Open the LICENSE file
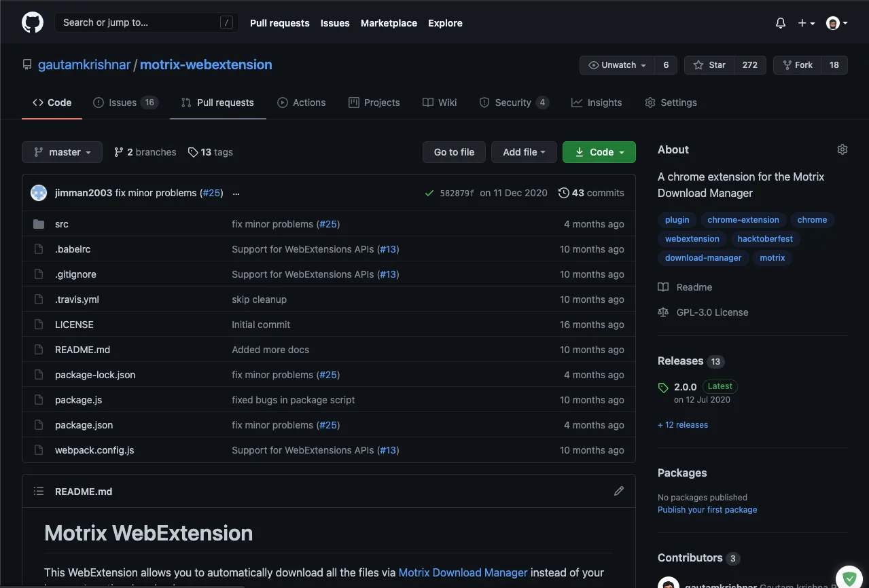 (x=74, y=325)
